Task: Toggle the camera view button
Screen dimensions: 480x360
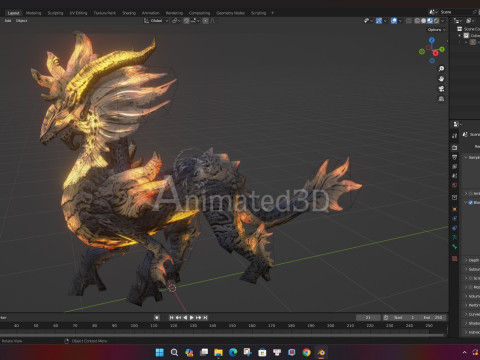Action: [x=441, y=89]
